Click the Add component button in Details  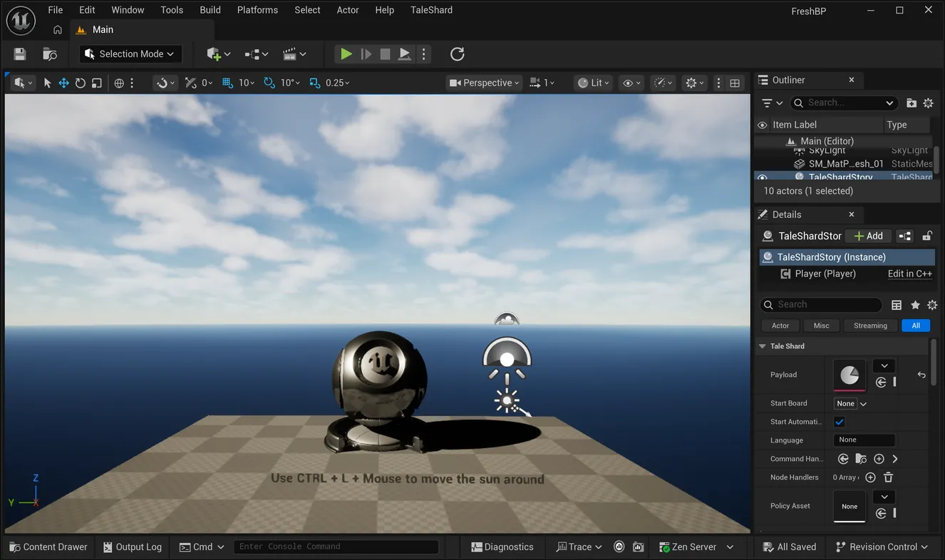point(869,236)
